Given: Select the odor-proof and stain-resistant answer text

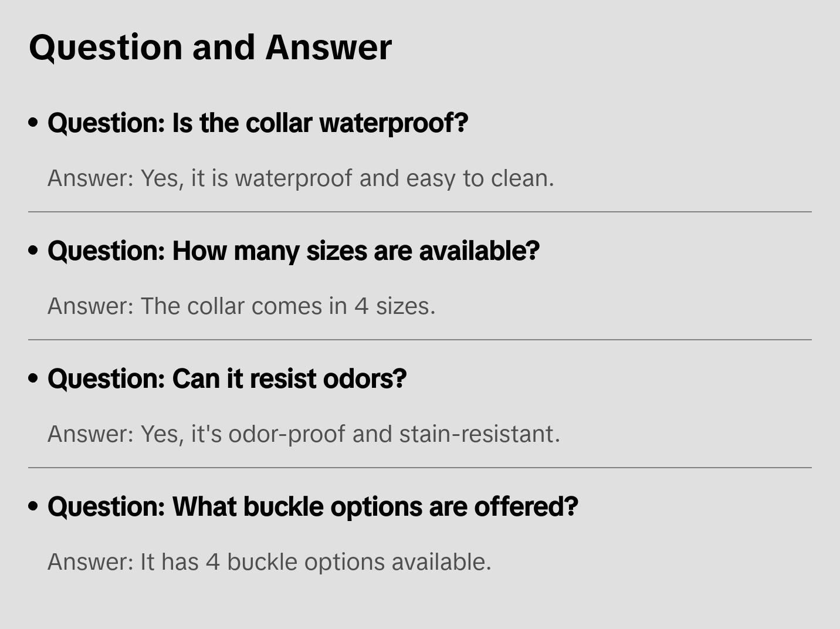Looking at the screenshot, I should click(303, 434).
